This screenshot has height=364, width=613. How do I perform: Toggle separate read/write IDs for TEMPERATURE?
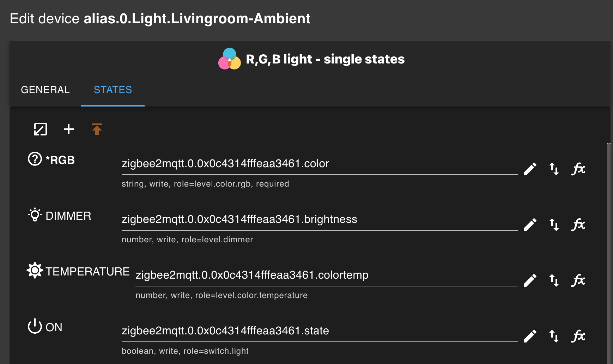click(554, 280)
